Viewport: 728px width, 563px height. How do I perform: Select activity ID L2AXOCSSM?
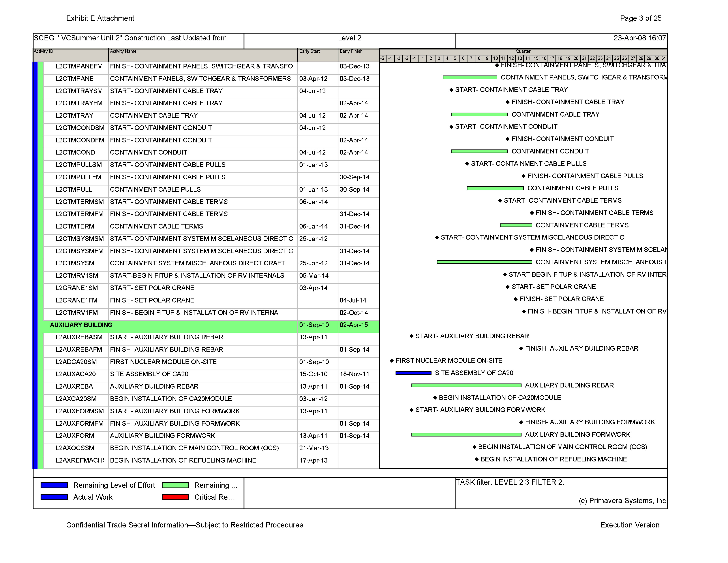pyautogui.click(x=75, y=448)
